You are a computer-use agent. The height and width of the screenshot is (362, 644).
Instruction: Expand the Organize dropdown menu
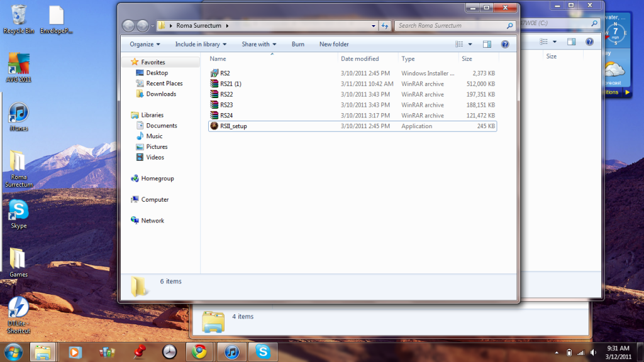pyautogui.click(x=145, y=45)
